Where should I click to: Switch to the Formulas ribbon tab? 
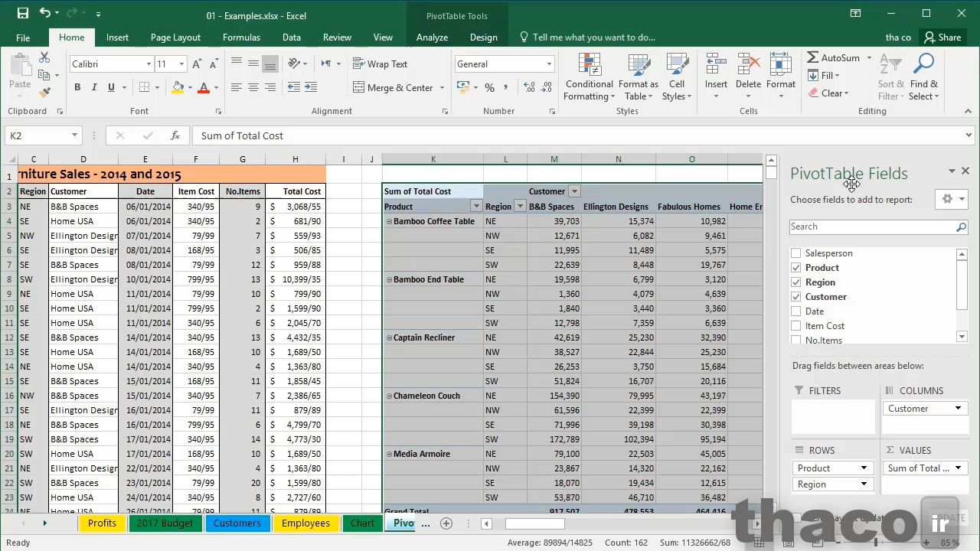(x=241, y=37)
